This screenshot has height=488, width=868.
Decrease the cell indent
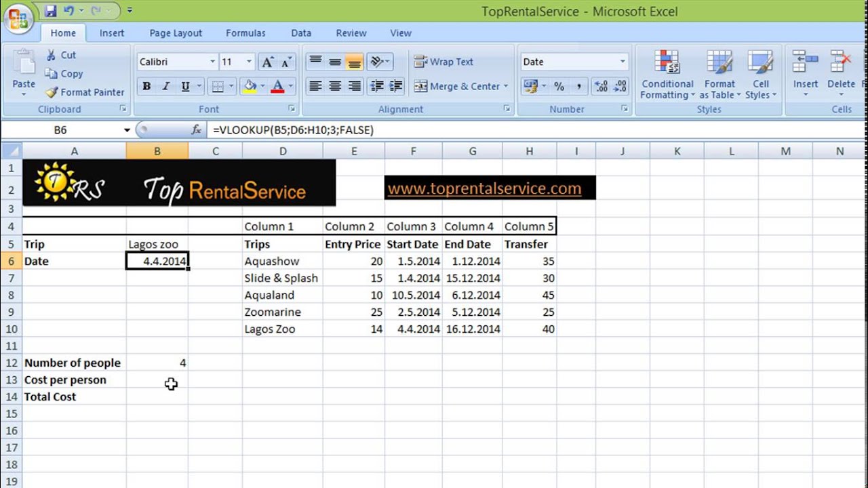(378, 86)
